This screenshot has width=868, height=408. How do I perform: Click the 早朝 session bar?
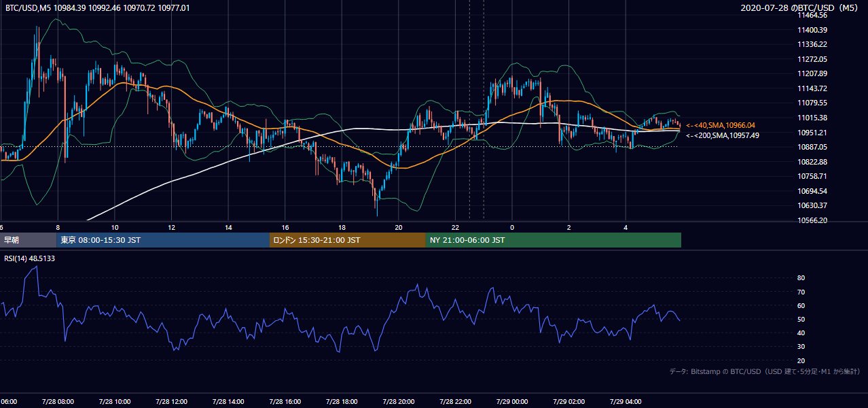click(x=28, y=240)
